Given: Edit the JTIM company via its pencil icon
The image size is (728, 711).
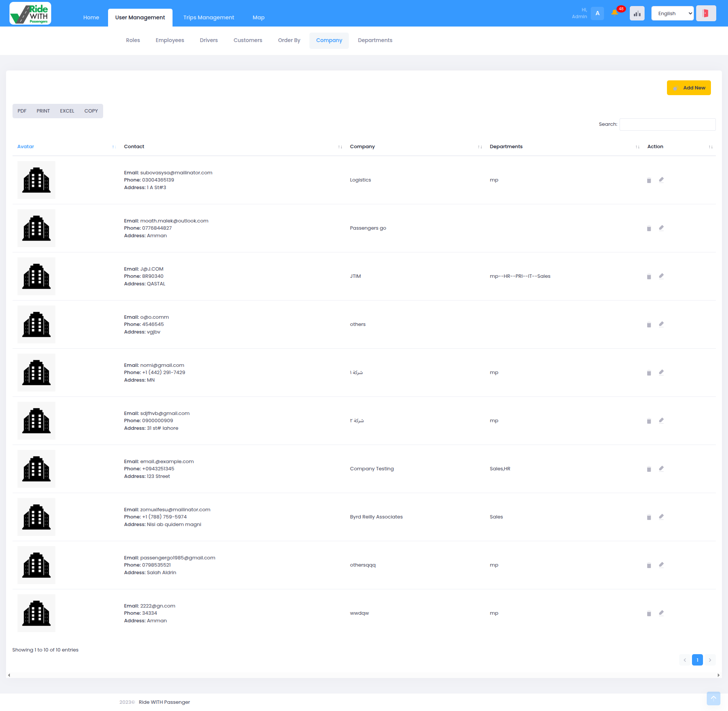Looking at the screenshot, I should [x=661, y=276].
